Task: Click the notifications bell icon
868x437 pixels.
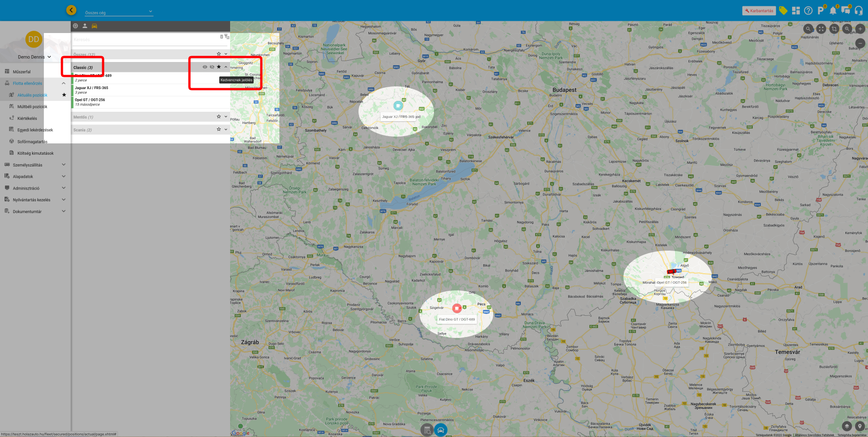Action: [833, 11]
